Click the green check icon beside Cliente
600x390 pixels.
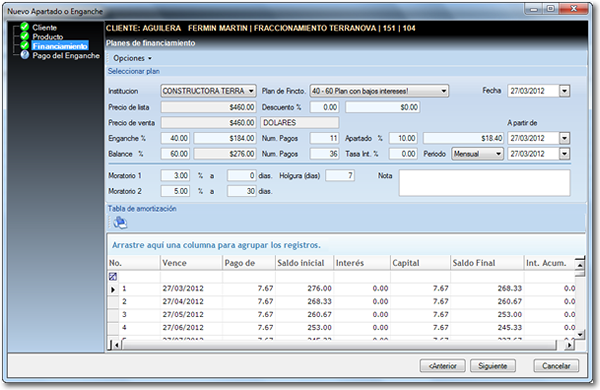click(25, 27)
